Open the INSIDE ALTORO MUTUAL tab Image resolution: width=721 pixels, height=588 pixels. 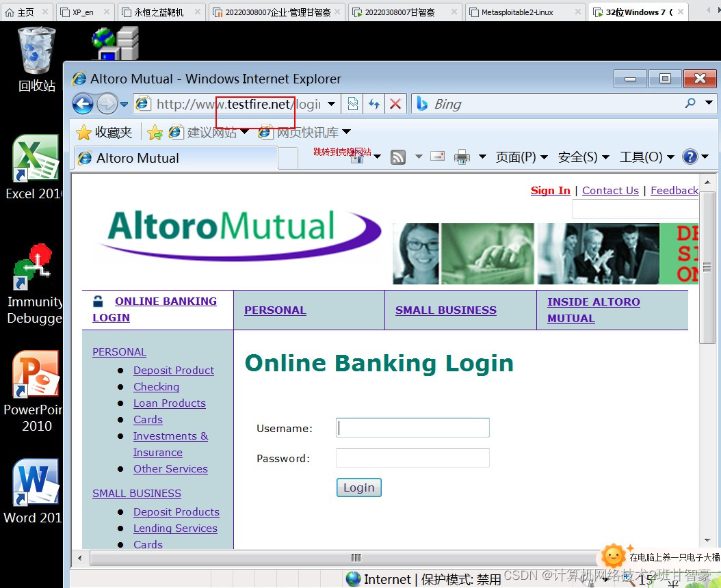click(593, 310)
